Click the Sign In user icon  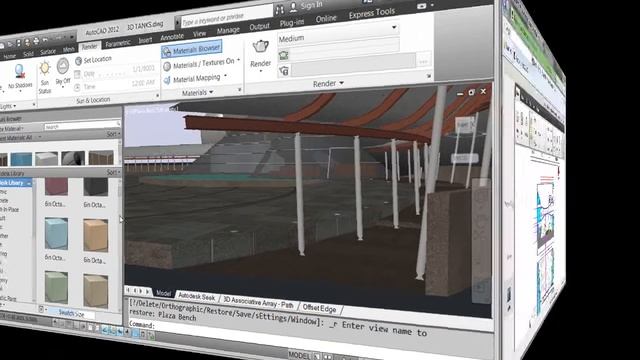point(293,7)
